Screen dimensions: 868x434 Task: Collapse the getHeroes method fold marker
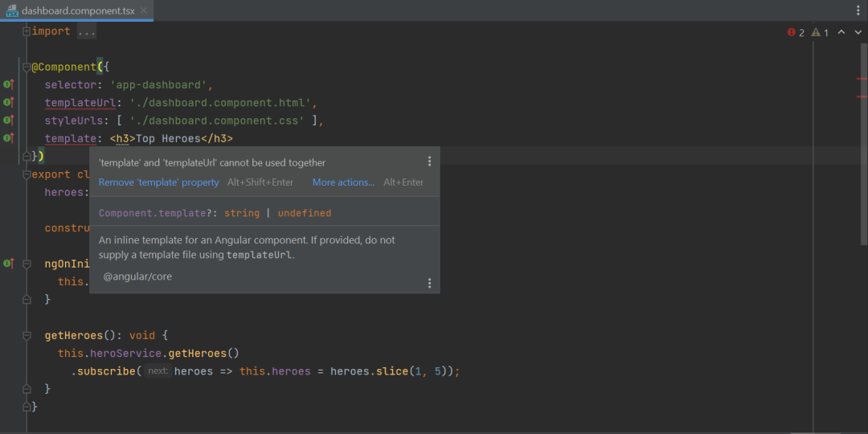click(26, 335)
